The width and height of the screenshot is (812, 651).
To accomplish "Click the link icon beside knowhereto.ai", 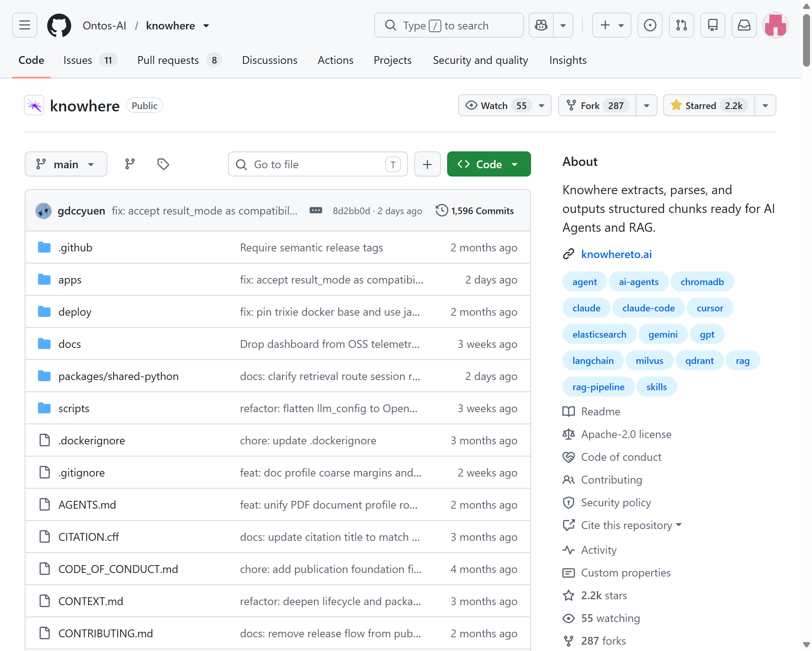I will pos(569,254).
